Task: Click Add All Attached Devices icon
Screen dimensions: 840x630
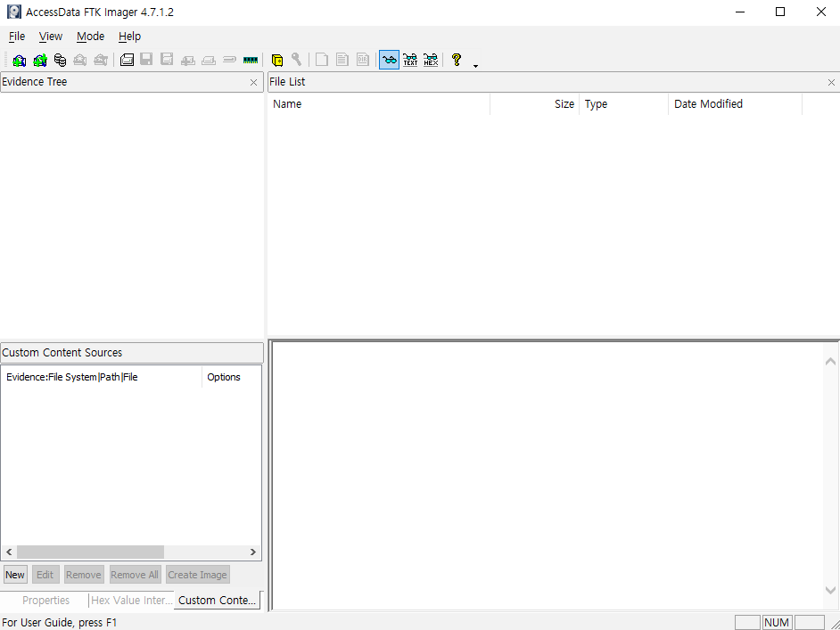Action: (40, 60)
